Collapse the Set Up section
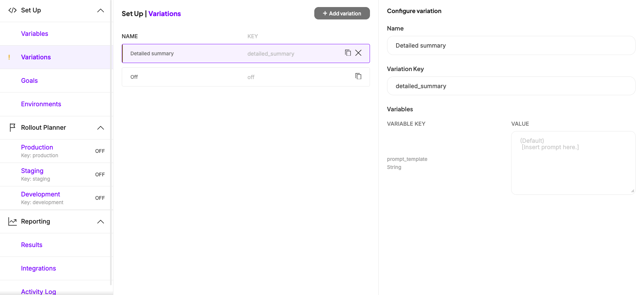Image resolution: width=644 pixels, height=295 pixels. pos(100,10)
